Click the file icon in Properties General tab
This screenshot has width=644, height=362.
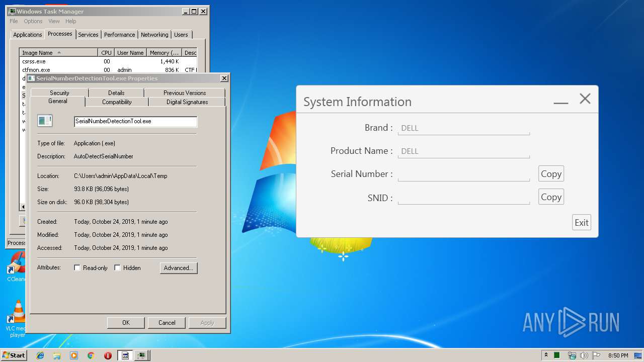point(45,121)
